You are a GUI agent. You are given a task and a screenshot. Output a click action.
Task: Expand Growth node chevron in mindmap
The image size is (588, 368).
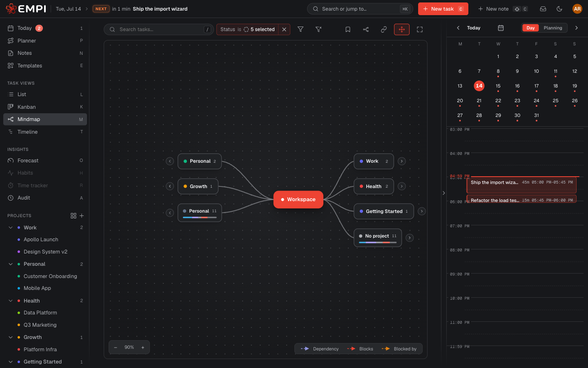tap(170, 186)
